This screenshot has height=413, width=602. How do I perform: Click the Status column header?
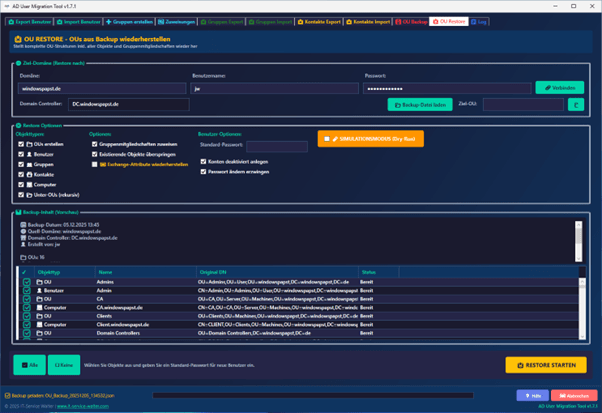[x=368, y=271]
